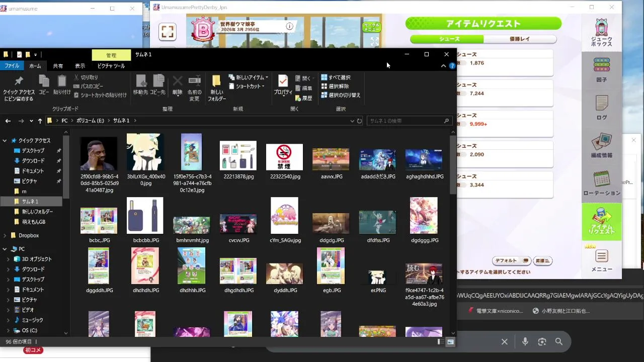
Task: Click the コピー (Copy) ribbon icon
Action: 44,85
